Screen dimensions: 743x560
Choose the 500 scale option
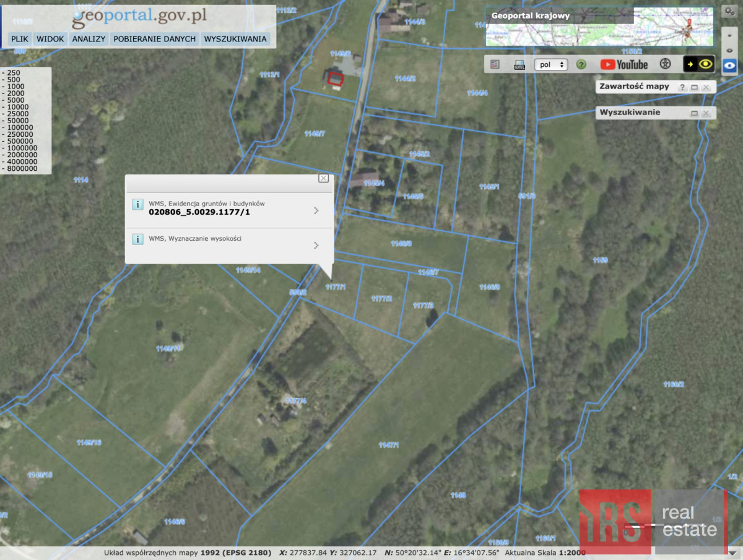(x=12, y=80)
